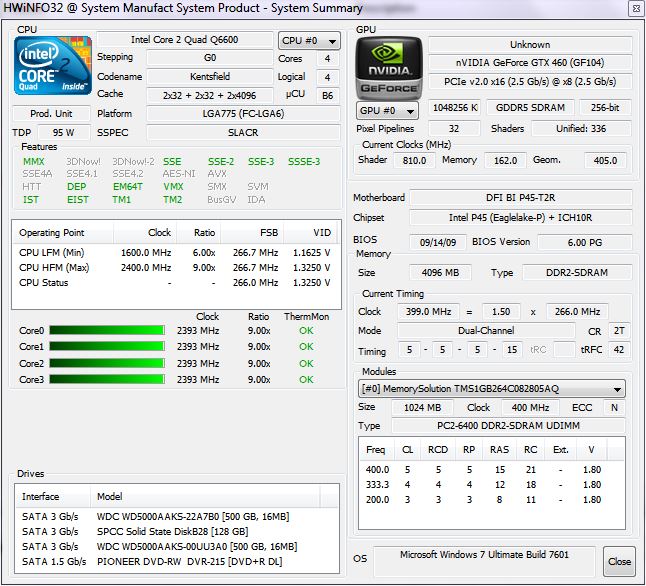Click the 2T command rate field
The height and width of the screenshot is (586, 646).
point(619,331)
